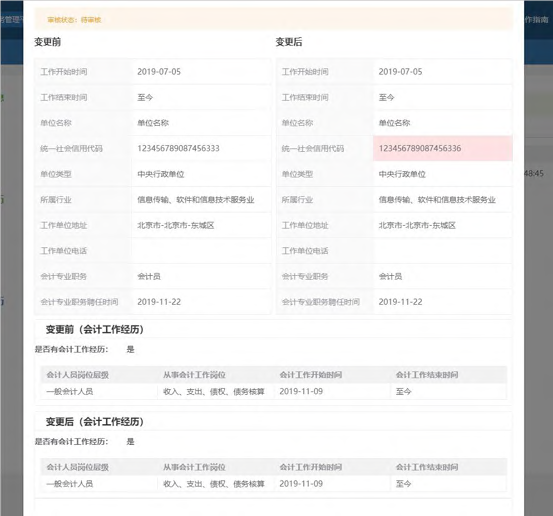Click 统一社会信用代码 label in 变更后 table
The width and height of the screenshot is (553, 516).
pyautogui.click(x=313, y=148)
